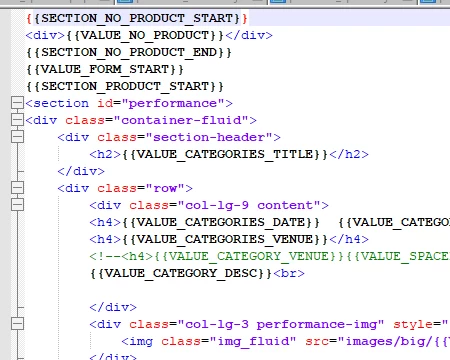The image size is (450, 360).
Task: Click the </div> closing col-lg-9 content
Action: (113, 307)
